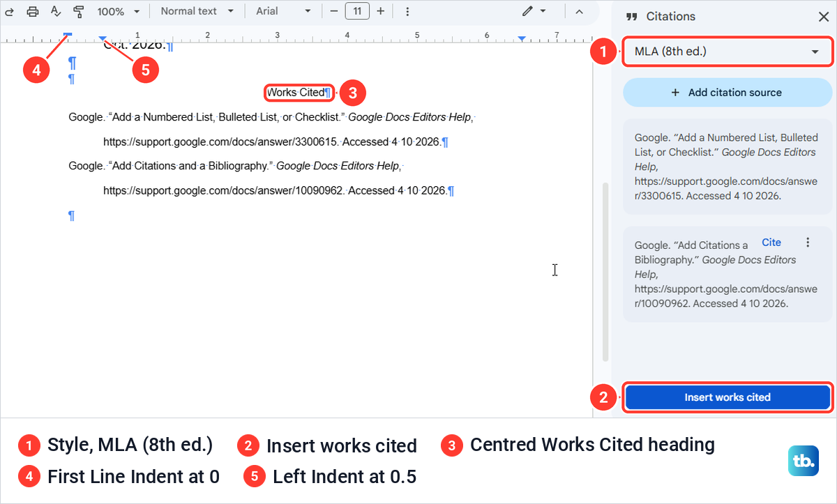Open the Arial font dropdown
Screen dimensions: 837x504
coord(283,11)
